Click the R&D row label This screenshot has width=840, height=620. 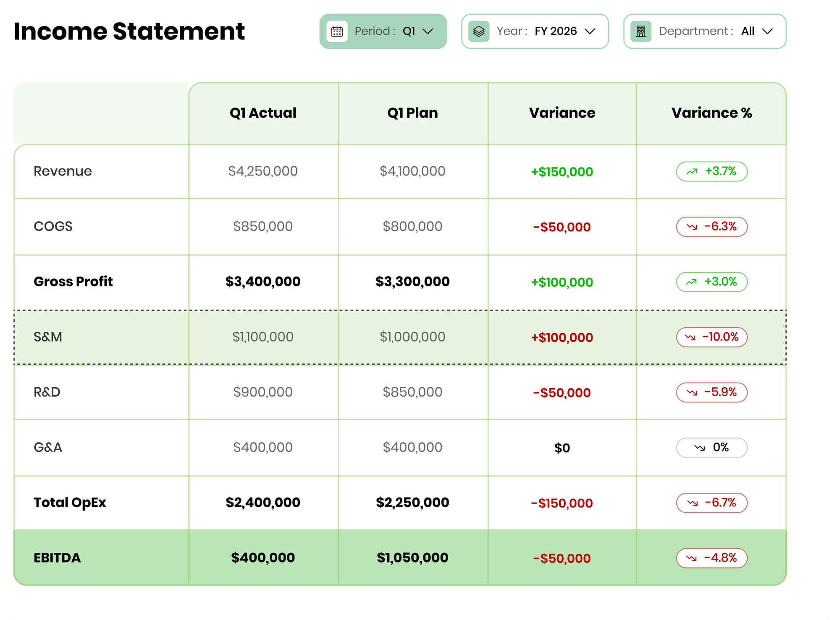pyautogui.click(x=47, y=392)
